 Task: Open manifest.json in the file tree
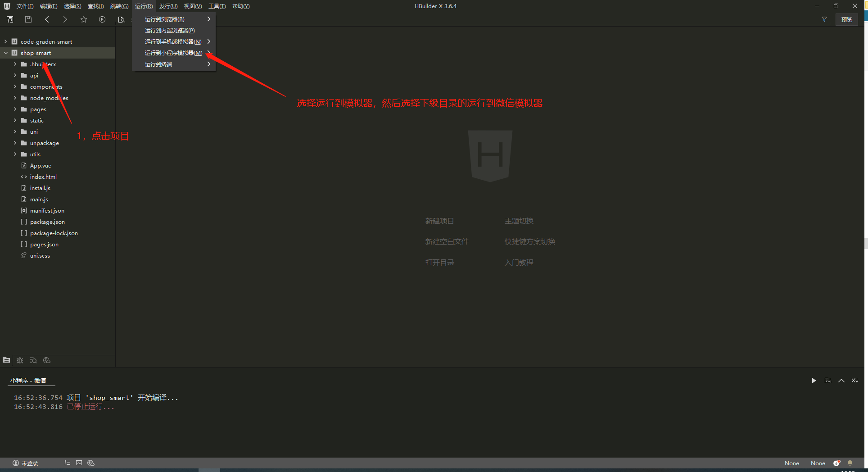point(47,210)
